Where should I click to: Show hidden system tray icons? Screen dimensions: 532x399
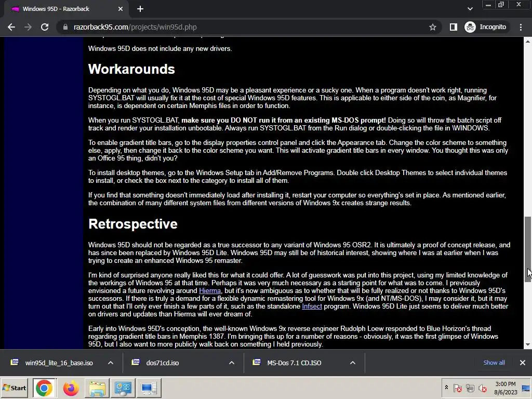click(446, 388)
